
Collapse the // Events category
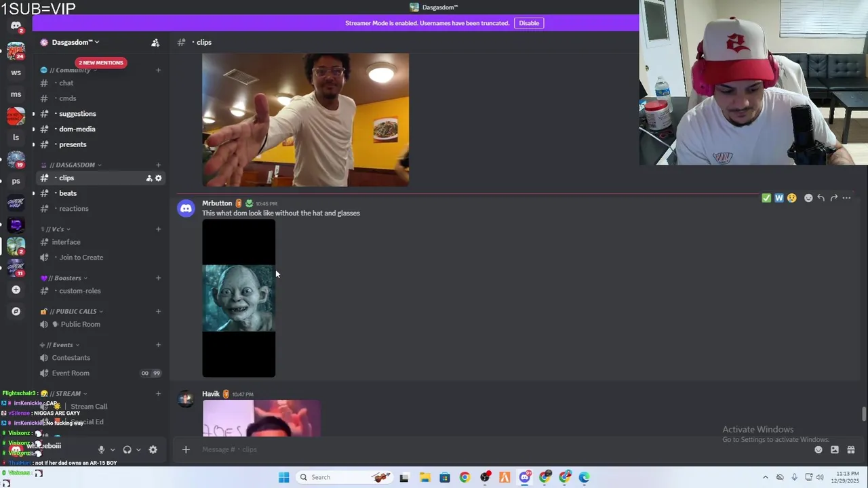60,345
